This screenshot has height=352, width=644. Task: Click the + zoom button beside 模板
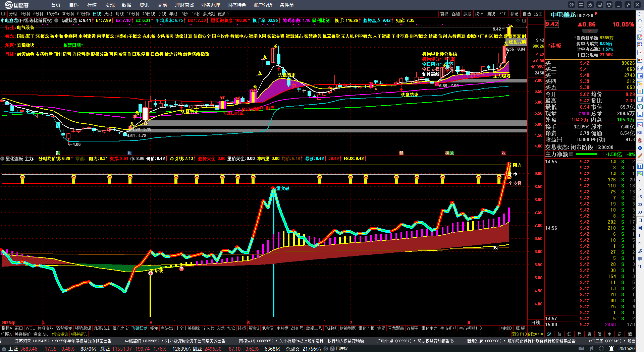532,328
